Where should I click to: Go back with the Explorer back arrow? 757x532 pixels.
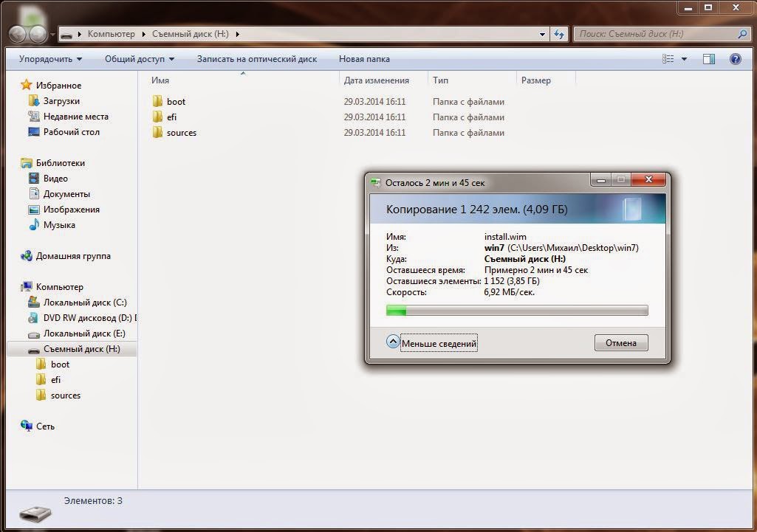pos(18,34)
